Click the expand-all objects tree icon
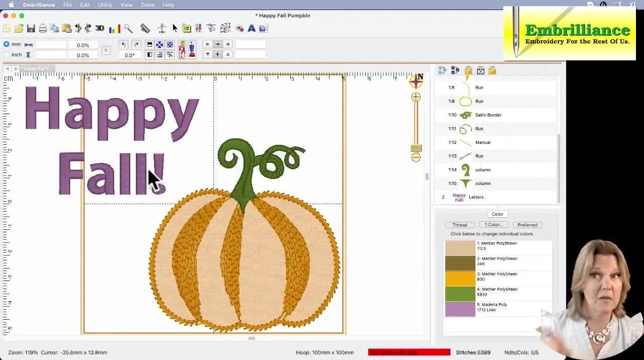This screenshot has width=644, height=360. (442, 70)
